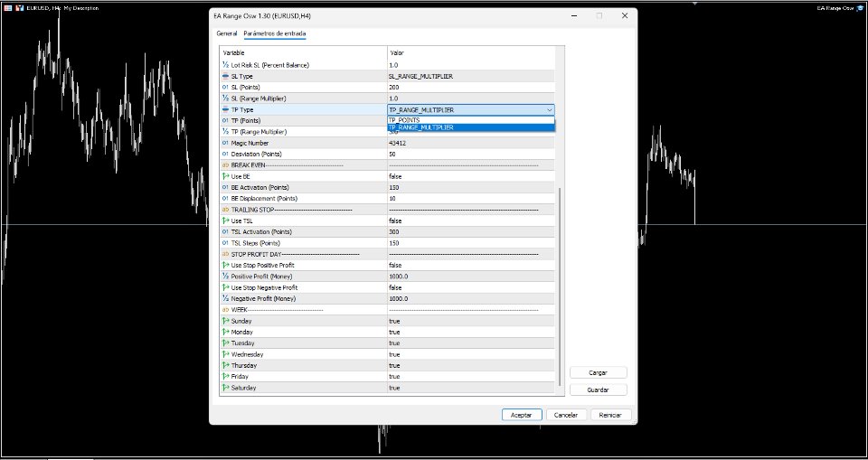Select the Thursday row label
This screenshot has width=868, height=460.
[243, 365]
